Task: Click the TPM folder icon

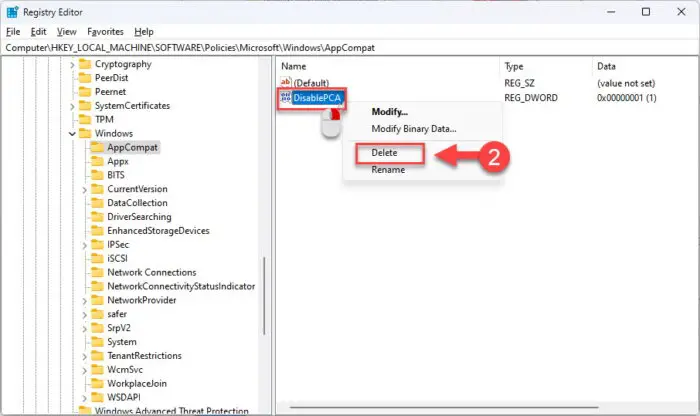Action: point(85,120)
